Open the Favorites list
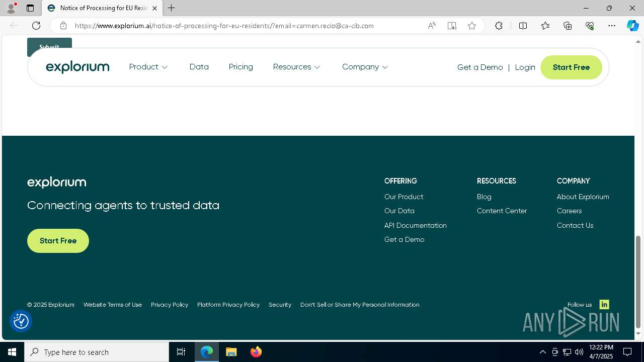This screenshot has height=362, width=644. tap(545, 26)
